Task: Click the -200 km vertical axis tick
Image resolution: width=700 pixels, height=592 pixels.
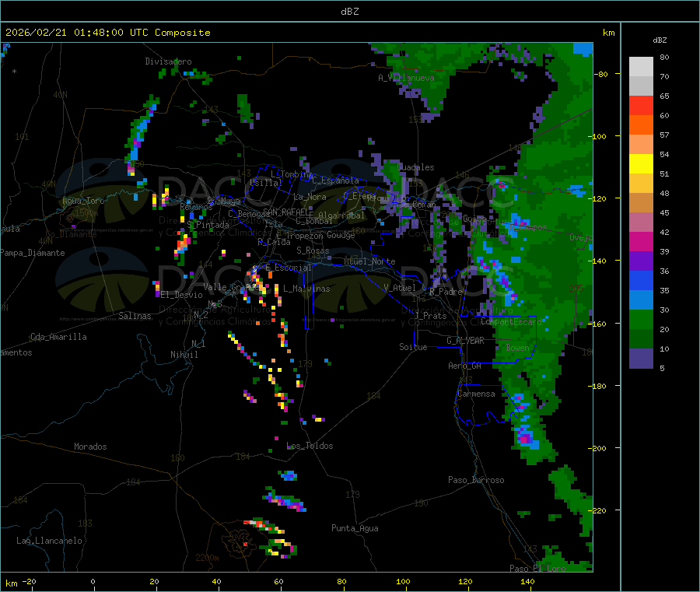Action: coord(597,448)
